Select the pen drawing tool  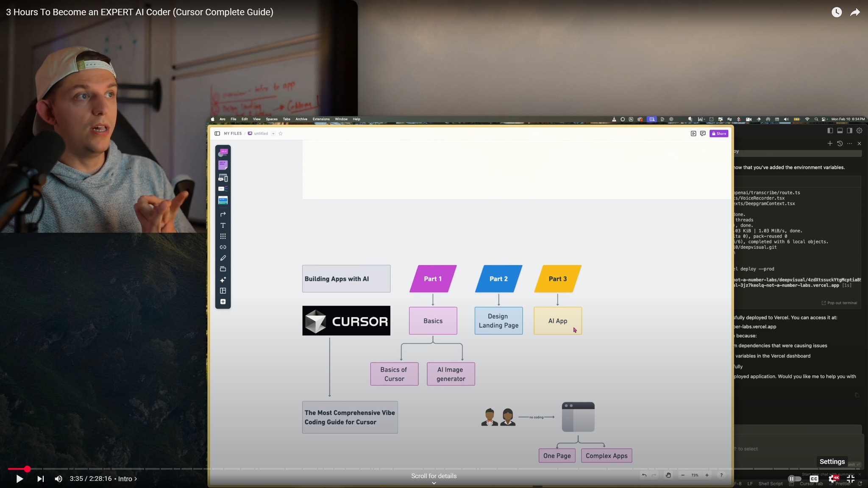(223, 258)
